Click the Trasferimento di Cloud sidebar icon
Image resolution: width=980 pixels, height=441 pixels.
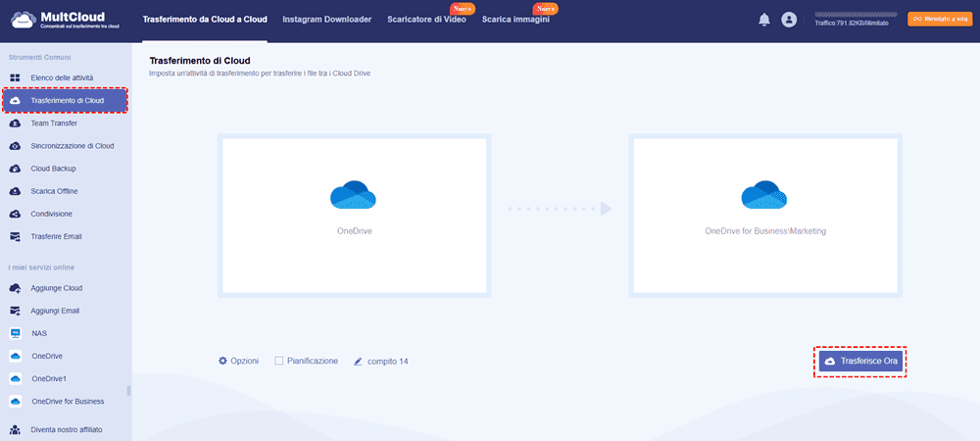16,101
